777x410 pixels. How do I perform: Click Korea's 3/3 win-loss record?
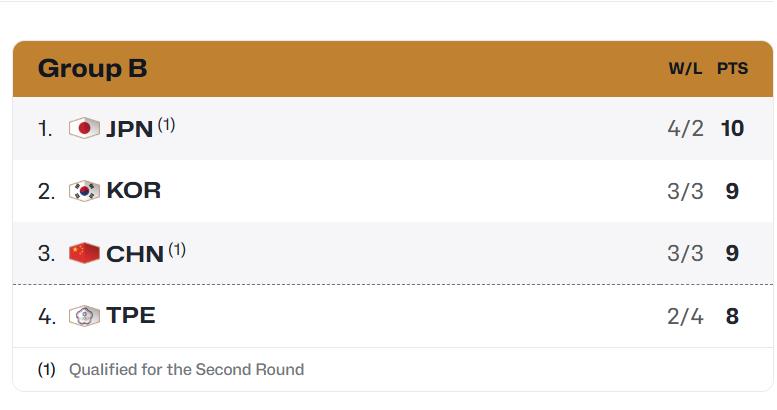685,191
